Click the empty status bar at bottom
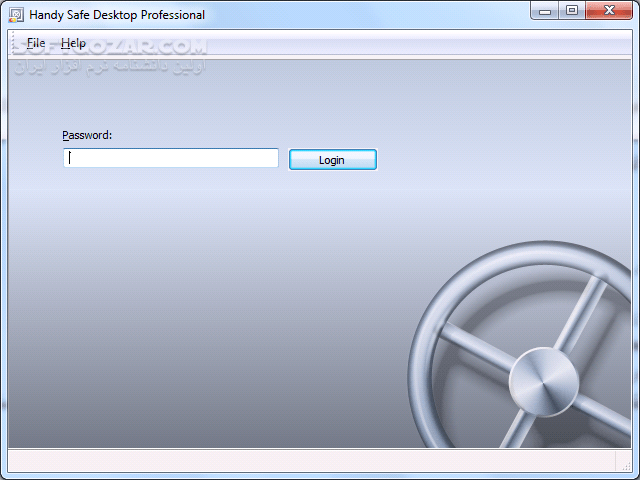 (300, 460)
